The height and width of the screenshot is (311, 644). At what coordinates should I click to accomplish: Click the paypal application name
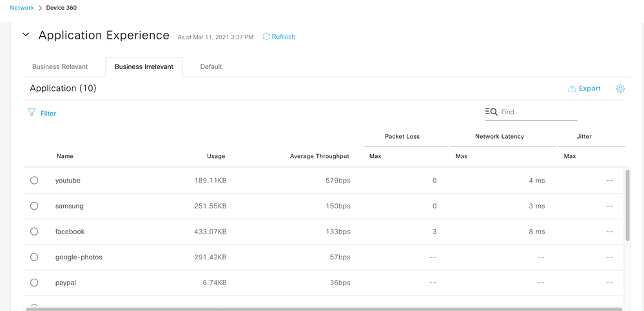66,283
